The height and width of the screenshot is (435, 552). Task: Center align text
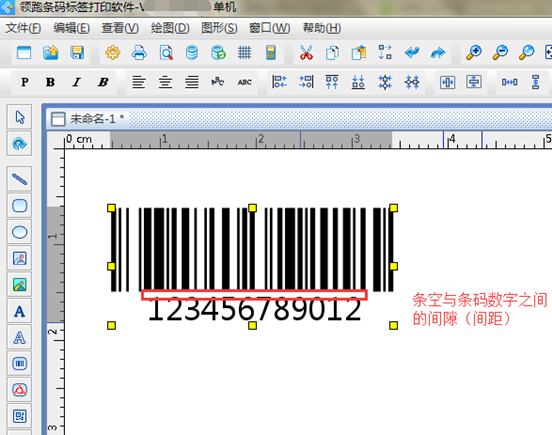coord(165,82)
